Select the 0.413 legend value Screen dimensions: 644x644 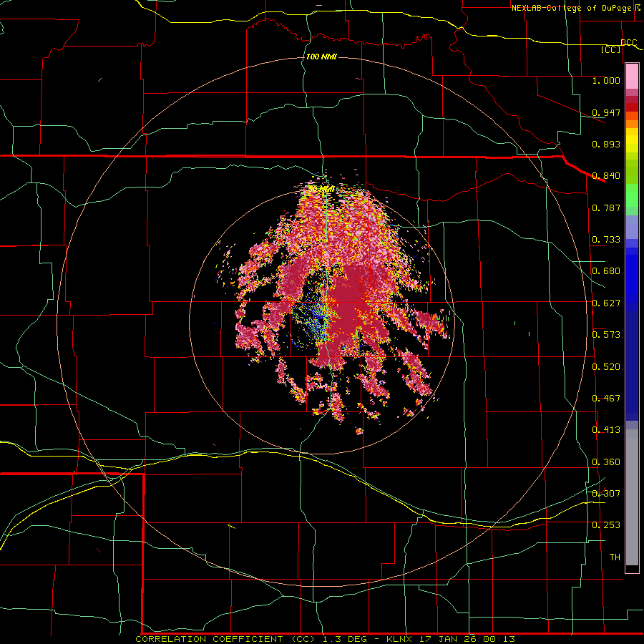[x=606, y=429]
